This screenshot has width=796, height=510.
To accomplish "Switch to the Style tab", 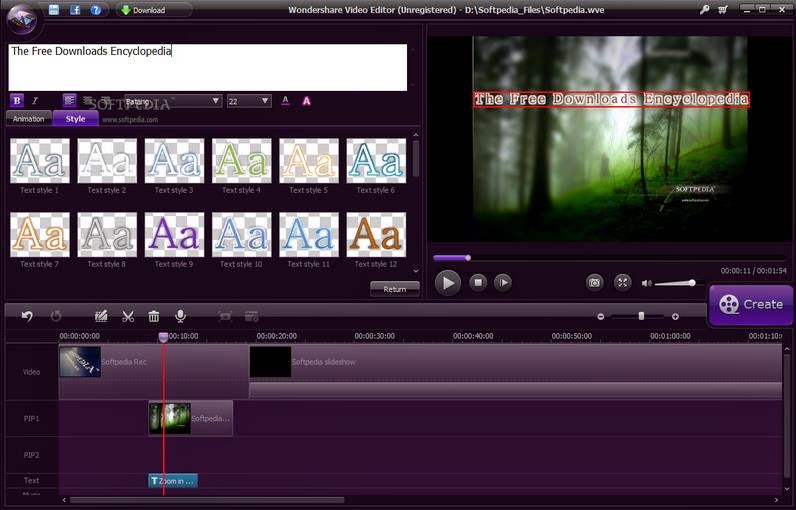I will (x=76, y=119).
